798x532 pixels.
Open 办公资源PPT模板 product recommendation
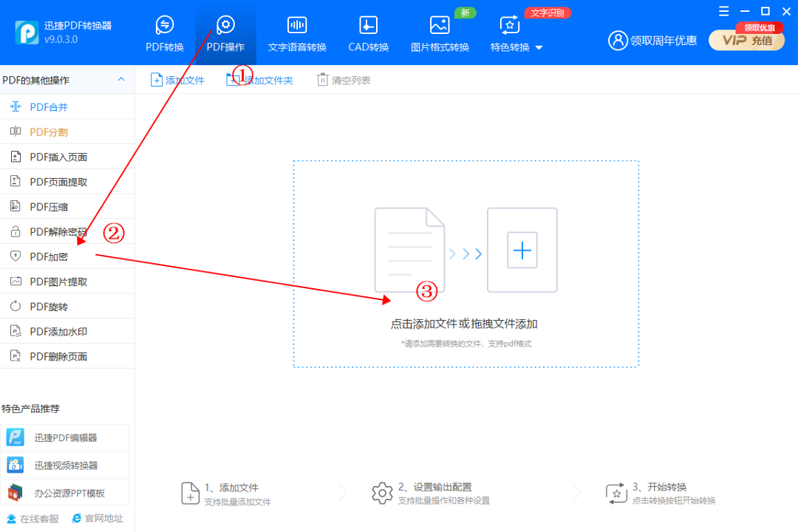pyautogui.click(x=64, y=493)
